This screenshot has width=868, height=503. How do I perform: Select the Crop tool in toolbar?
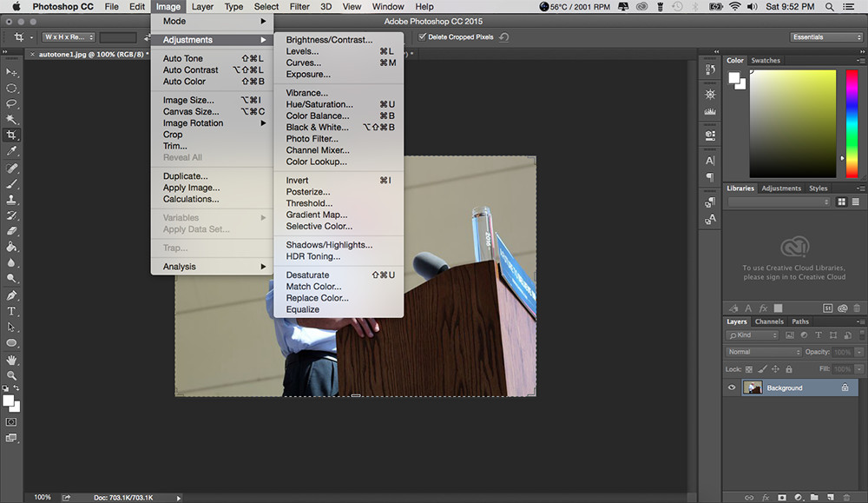tap(12, 136)
